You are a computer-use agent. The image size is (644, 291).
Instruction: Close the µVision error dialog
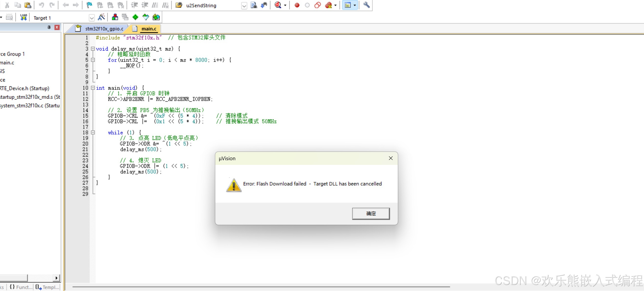(390, 158)
